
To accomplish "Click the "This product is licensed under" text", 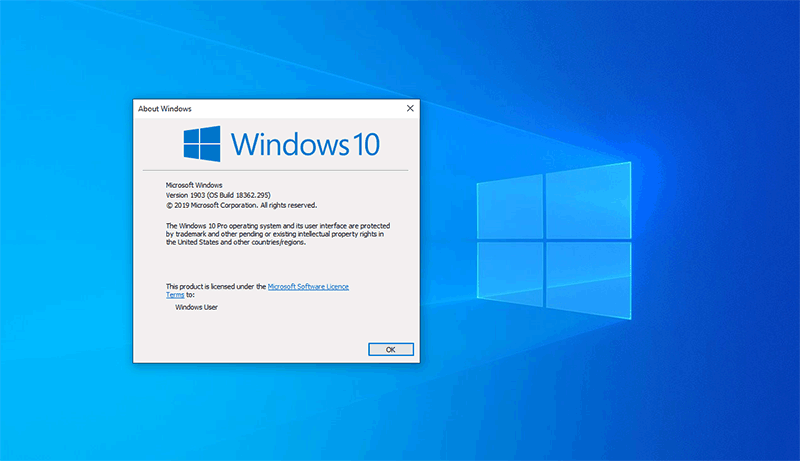I will [215, 286].
